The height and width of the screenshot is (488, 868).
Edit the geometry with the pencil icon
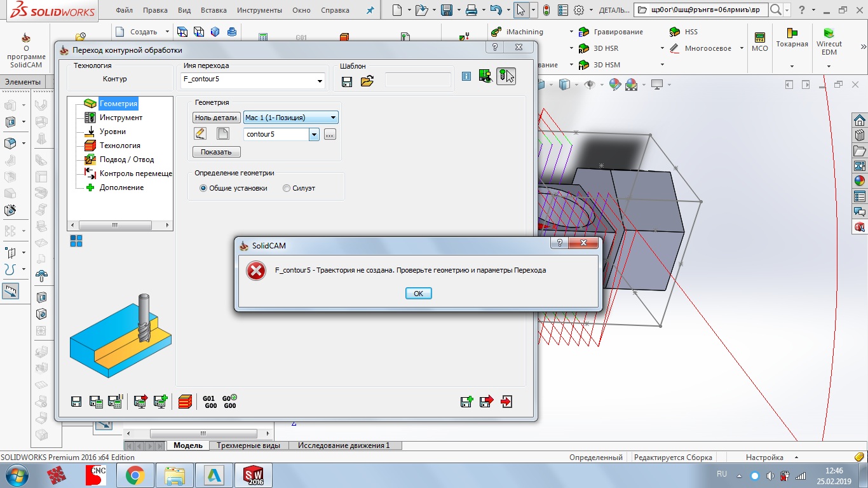pyautogui.click(x=200, y=133)
